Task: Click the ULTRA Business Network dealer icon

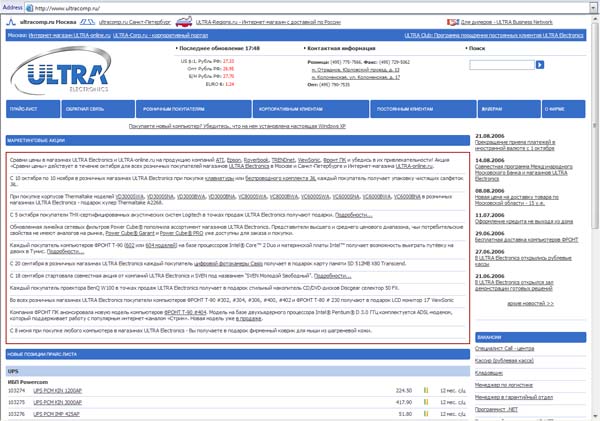Action: pyautogui.click(x=453, y=22)
